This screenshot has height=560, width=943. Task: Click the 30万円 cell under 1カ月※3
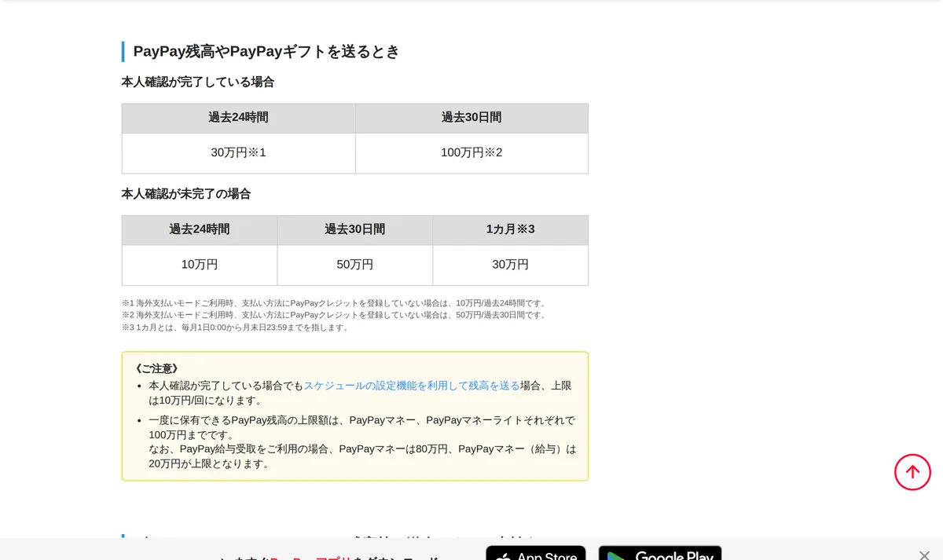[511, 265]
